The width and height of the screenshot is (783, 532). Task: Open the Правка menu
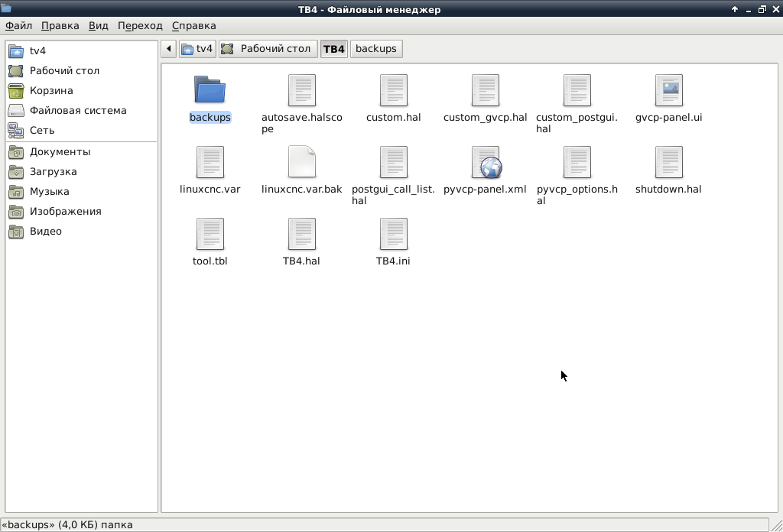pos(60,26)
